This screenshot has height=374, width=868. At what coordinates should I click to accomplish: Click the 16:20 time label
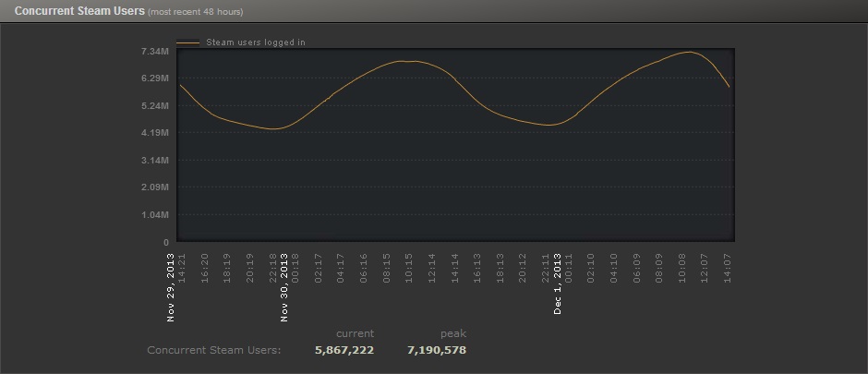pos(204,269)
